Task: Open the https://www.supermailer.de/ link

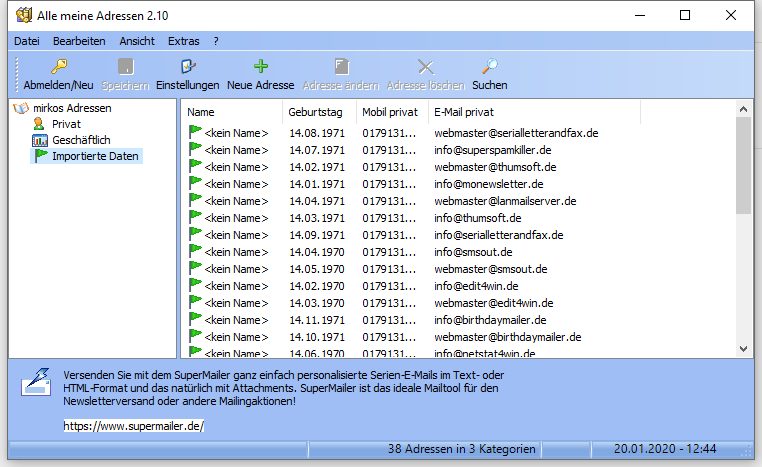Action: tap(134, 426)
